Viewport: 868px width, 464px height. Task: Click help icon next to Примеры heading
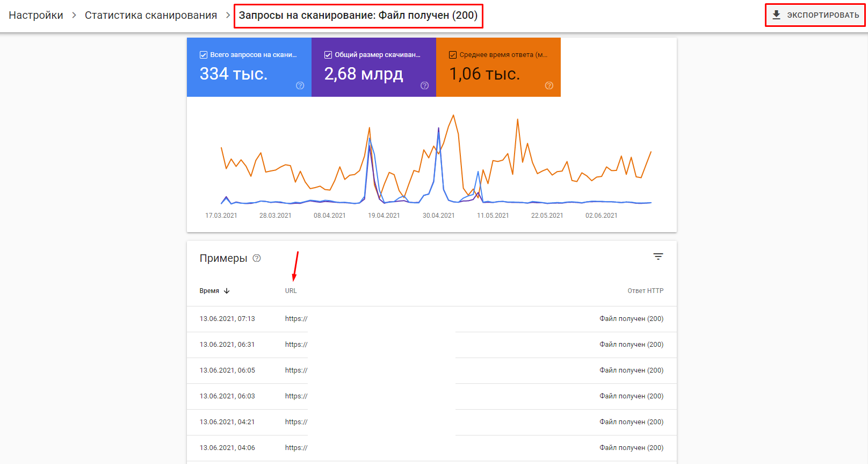coord(257,258)
